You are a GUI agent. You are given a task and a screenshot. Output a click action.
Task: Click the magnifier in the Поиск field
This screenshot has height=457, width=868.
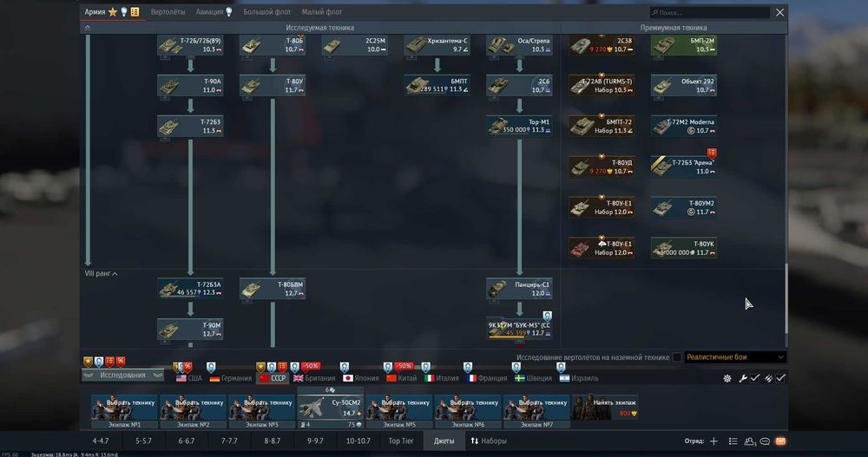click(x=654, y=12)
